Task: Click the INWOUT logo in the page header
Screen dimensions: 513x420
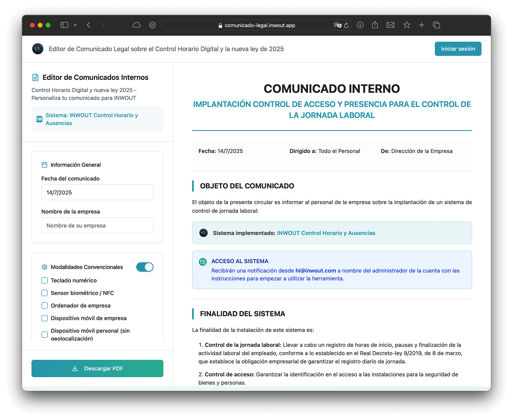Action: pos(38,49)
